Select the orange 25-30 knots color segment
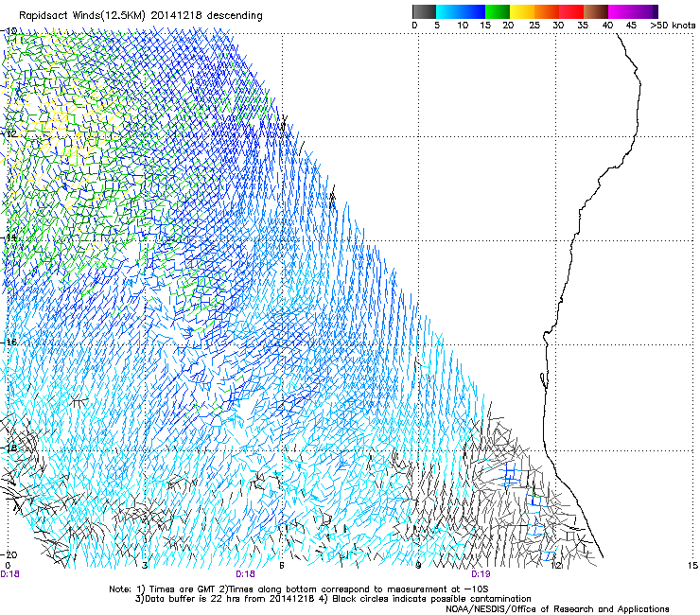The width and height of the screenshot is (700, 615). [x=547, y=11]
